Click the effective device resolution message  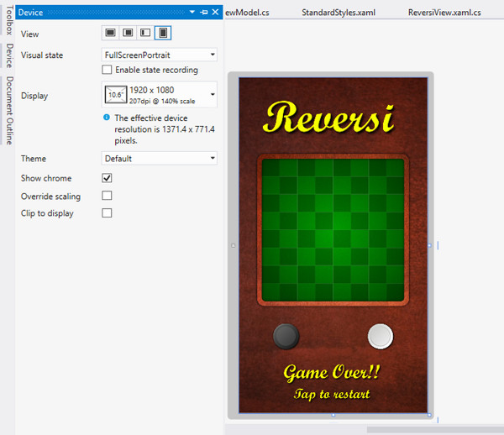tap(165, 129)
